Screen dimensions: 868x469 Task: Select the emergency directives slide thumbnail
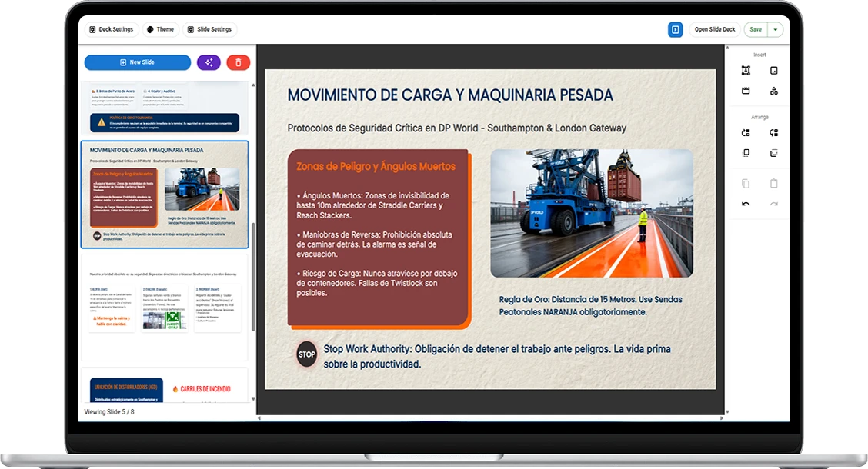pos(165,306)
